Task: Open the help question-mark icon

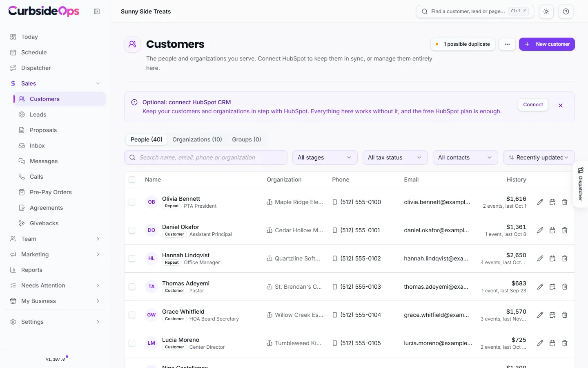Action: (566, 11)
